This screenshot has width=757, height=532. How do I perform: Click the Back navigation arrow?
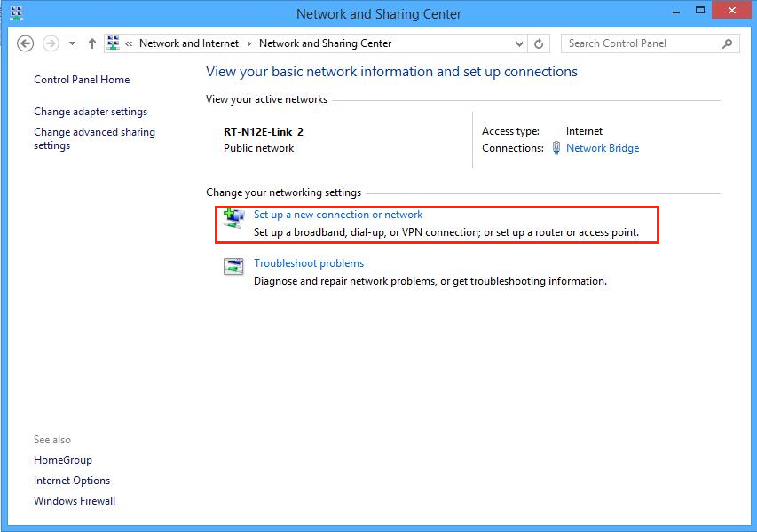(25, 43)
